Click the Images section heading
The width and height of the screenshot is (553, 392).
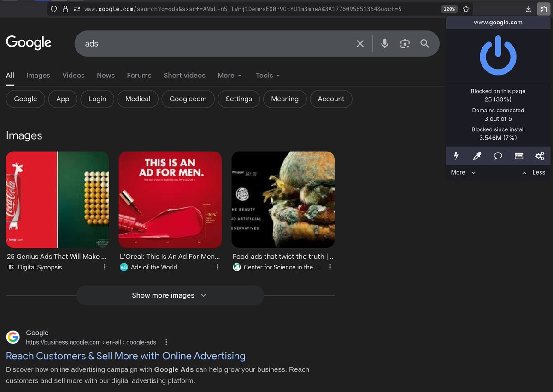[24, 135]
